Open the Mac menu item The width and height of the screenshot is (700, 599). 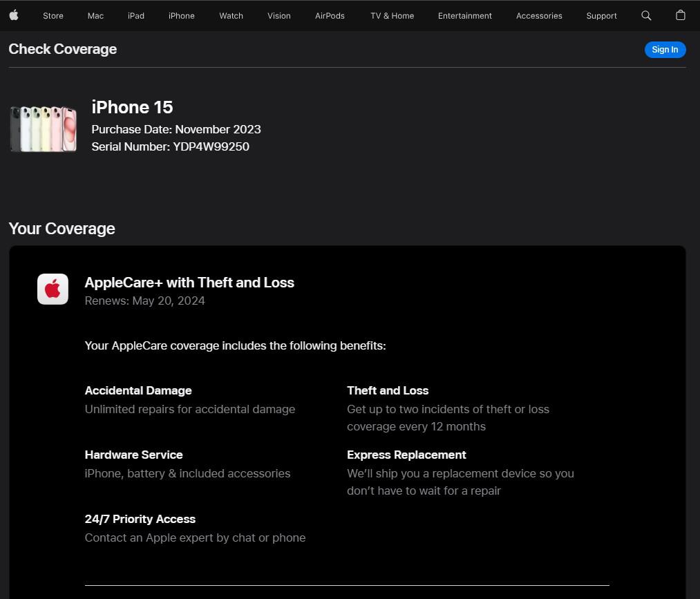tap(95, 16)
